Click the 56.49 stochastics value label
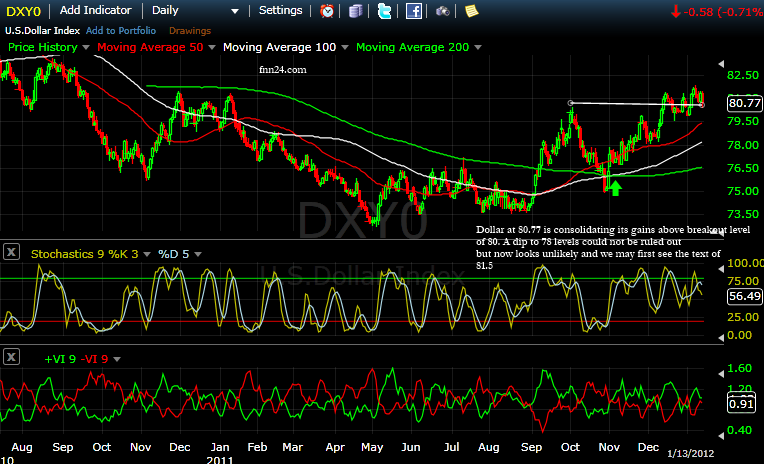 pyautogui.click(x=745, y=296)
